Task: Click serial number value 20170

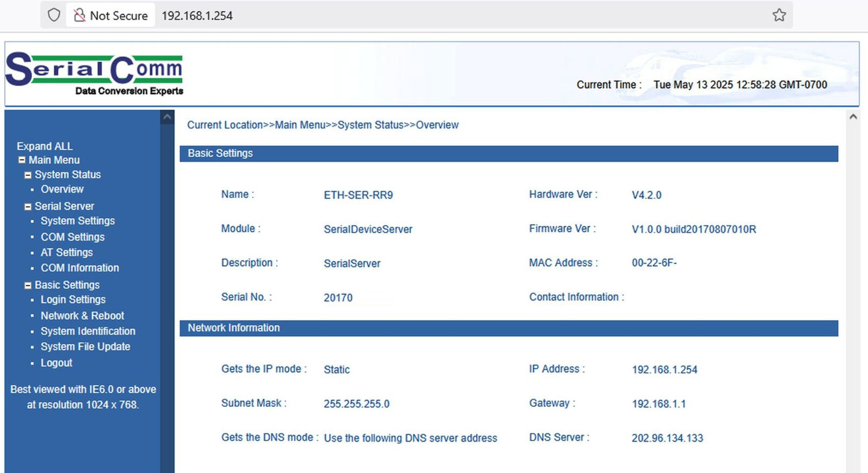Action: click(x=338, y=298)
